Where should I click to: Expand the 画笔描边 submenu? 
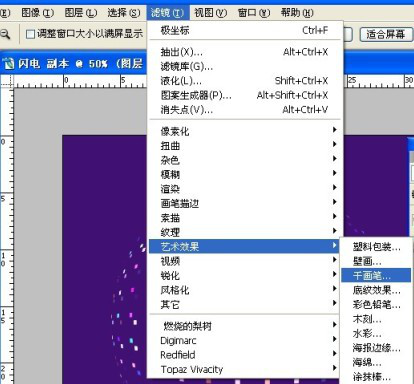click(x=245, y=203)
